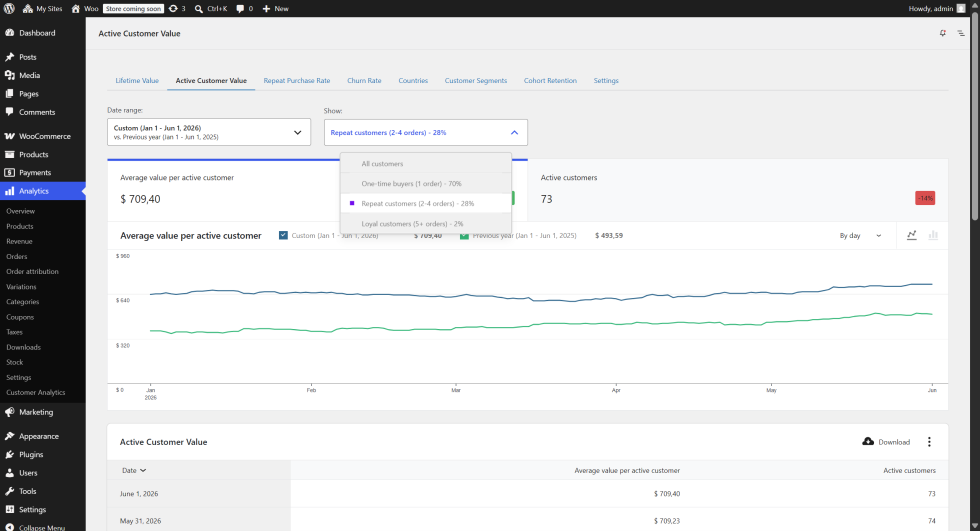Open the display options icon at top right
Viewport: 980px width, 531px height.
[961, 33]
